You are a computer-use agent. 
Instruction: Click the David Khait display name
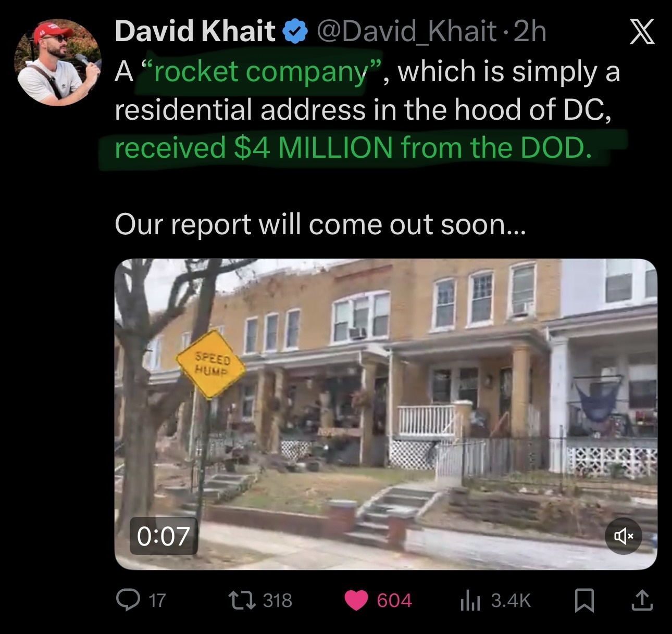click(194, 31)
